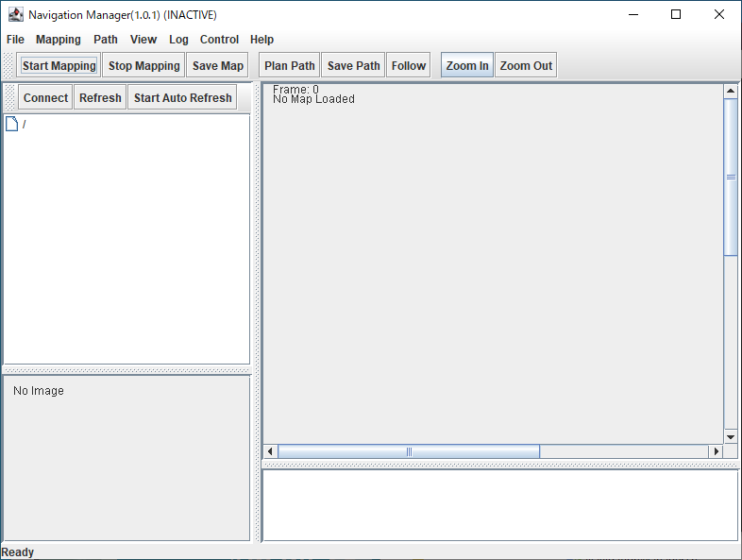Click the map's vertical scrollbar down arrow
The height and width of the screenshot is (560, 742).
point(731,436)
